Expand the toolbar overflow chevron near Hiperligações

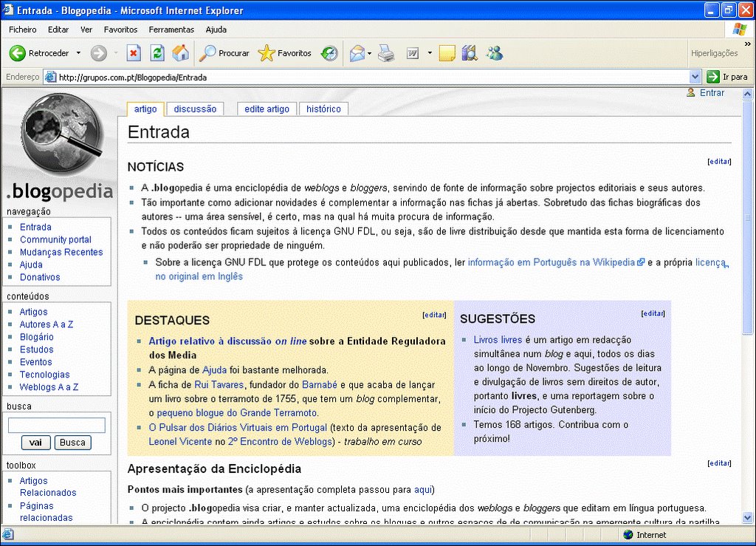point(748,44)
